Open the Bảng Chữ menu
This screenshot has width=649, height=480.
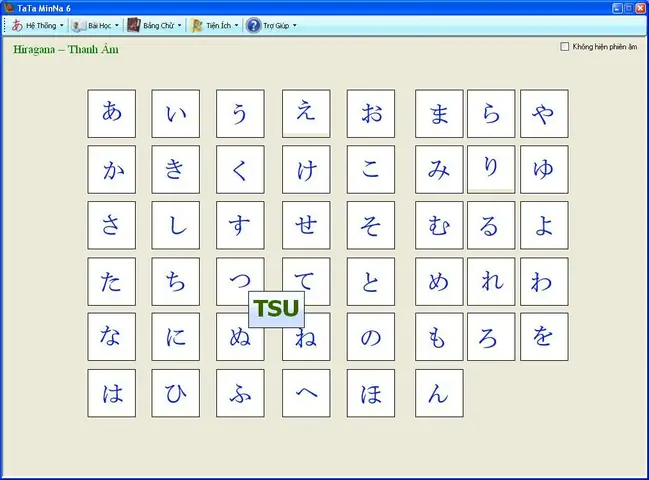click(154, 26)
